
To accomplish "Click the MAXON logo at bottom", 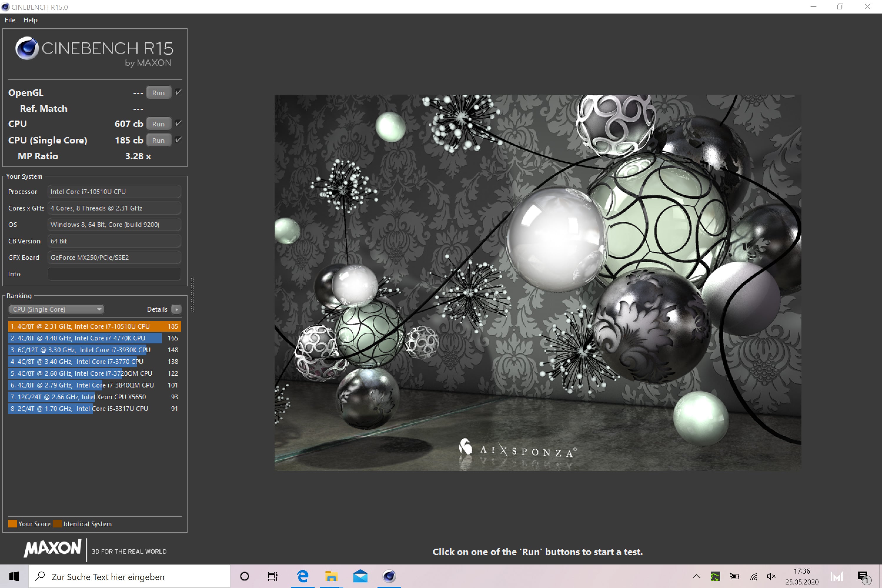I will (53, 548).
